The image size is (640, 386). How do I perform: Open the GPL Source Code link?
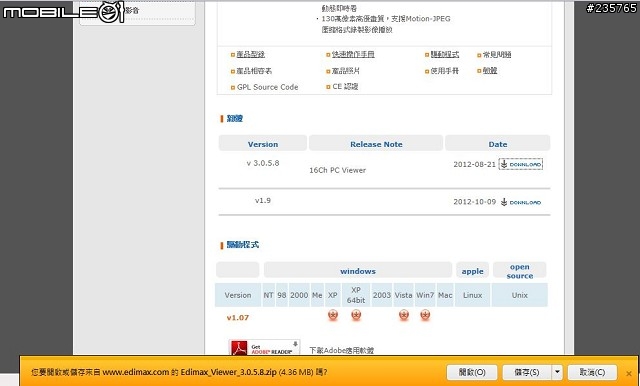tap(267, 87)
